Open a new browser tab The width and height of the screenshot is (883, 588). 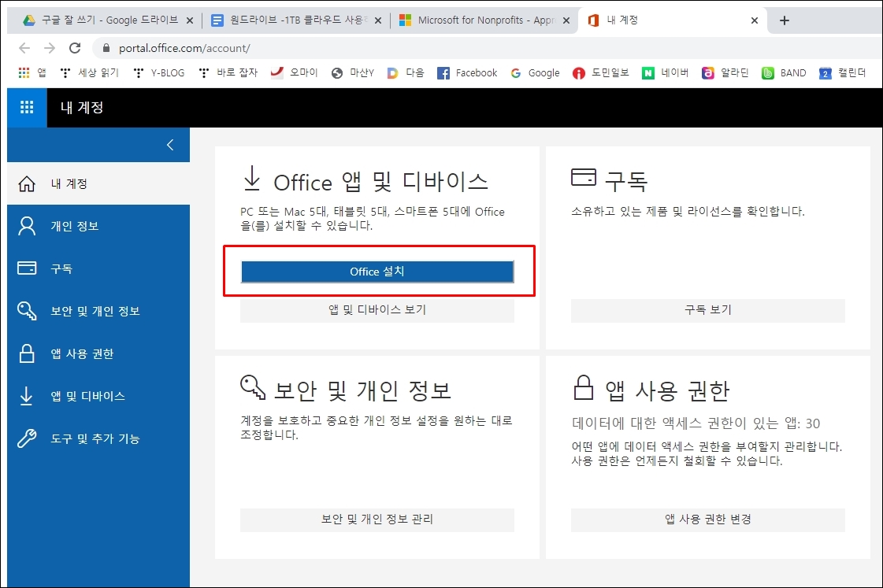click(x=785, y=20)
